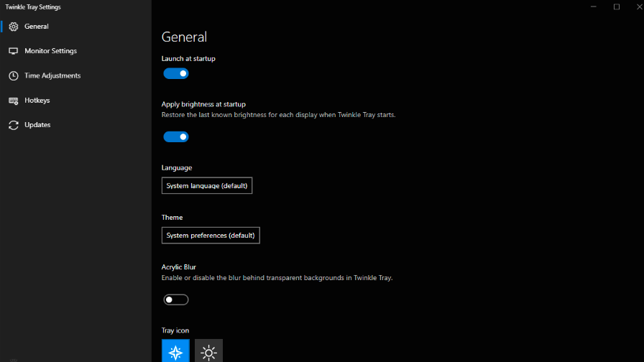Click the General gear icon in sidebar
Screen dimensions: 644x362
13,27
